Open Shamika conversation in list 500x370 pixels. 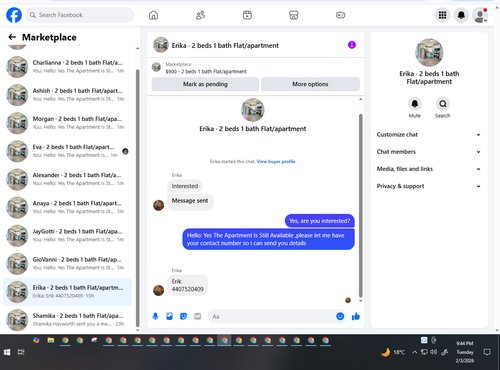pos(67,320)
